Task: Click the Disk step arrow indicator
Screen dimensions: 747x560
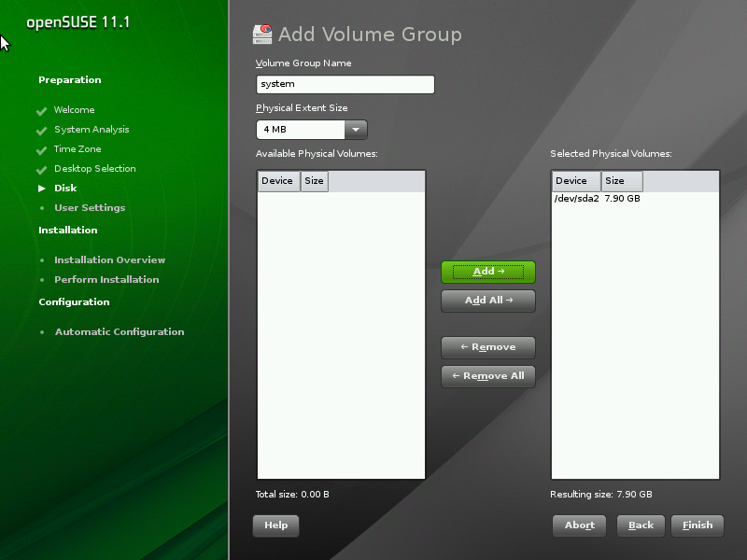Action: (x=42, y=189)
